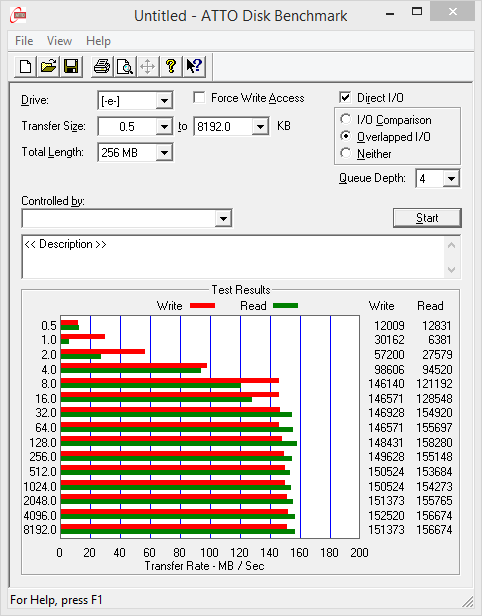Click the green read bar for 128.0

[x=179, y=444]
